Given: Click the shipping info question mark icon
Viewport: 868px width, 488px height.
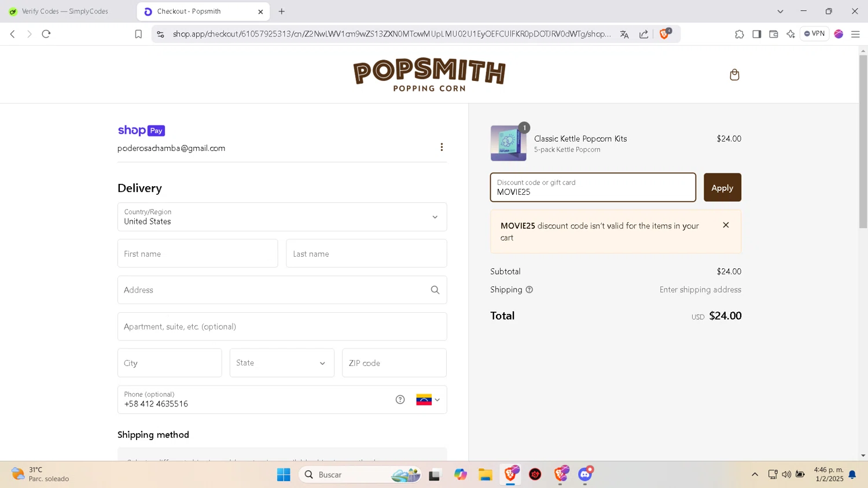Looking at the screenshot, I should click(x=529, y=290).
